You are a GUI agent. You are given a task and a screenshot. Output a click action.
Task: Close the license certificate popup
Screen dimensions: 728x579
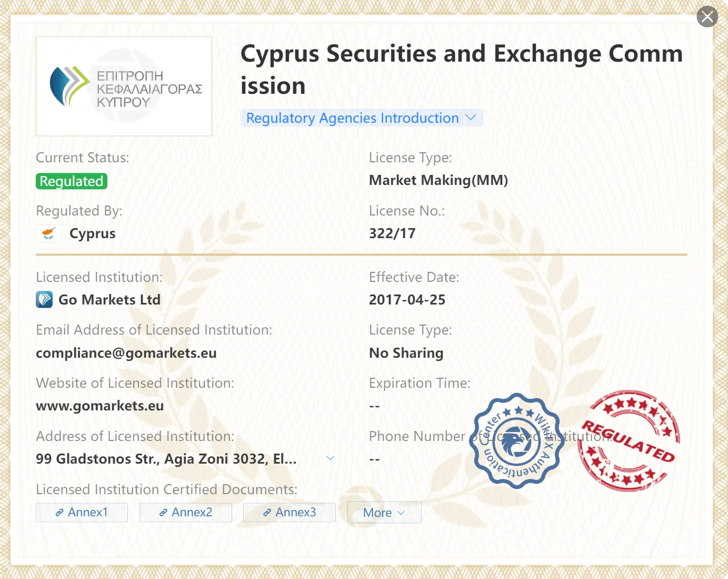pos(707,17)
